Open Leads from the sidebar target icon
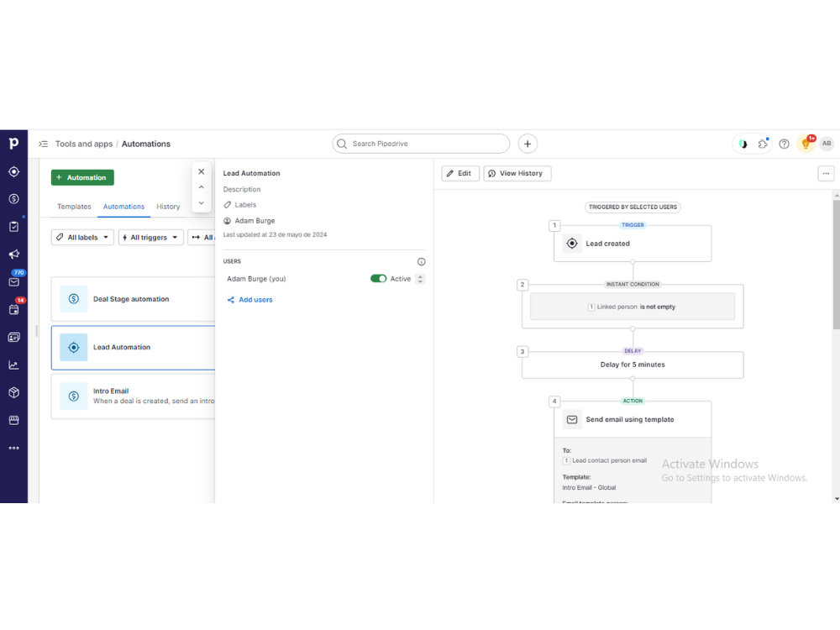This screenshot has height=630, width=840. click(x=14, y=171)
